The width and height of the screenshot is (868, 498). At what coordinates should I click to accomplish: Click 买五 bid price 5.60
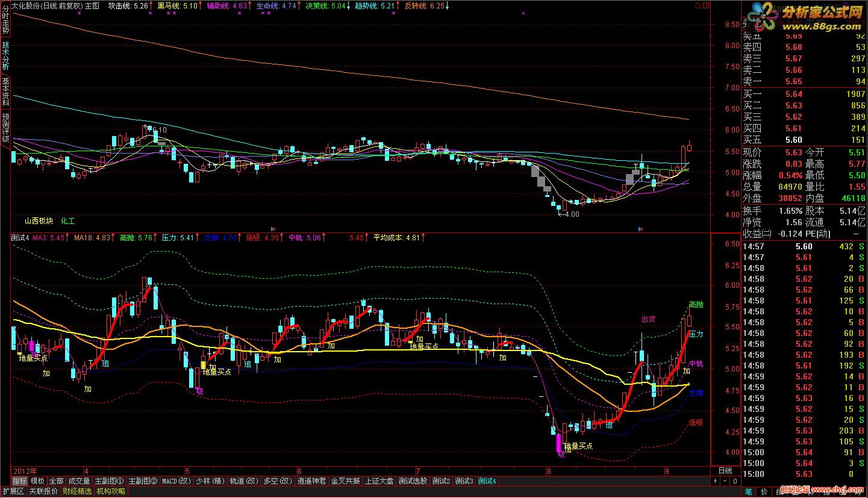click(793, 140)
